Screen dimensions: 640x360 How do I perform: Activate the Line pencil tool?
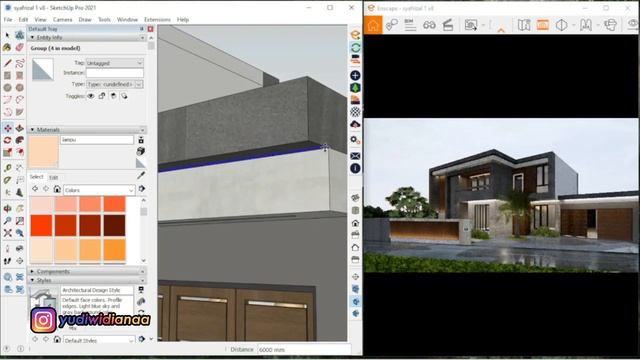coord(7,63)
